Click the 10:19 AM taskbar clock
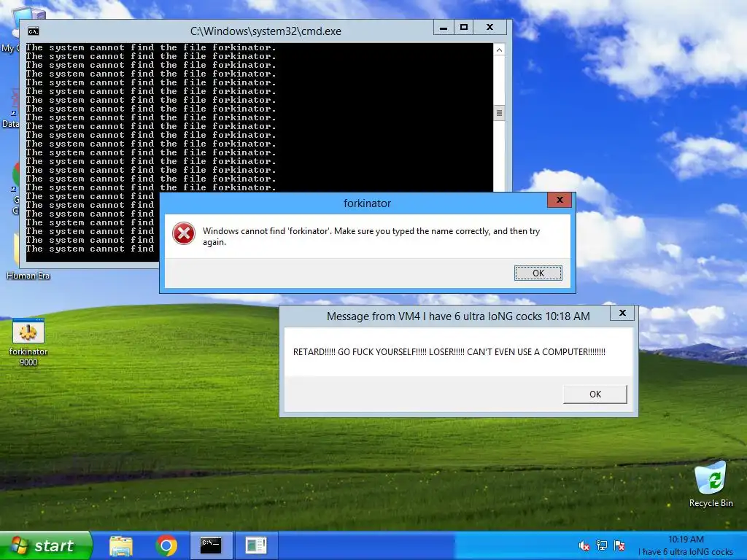Image resolution: width=747 pixels, height=560 pixels. (x=686, y=540)
